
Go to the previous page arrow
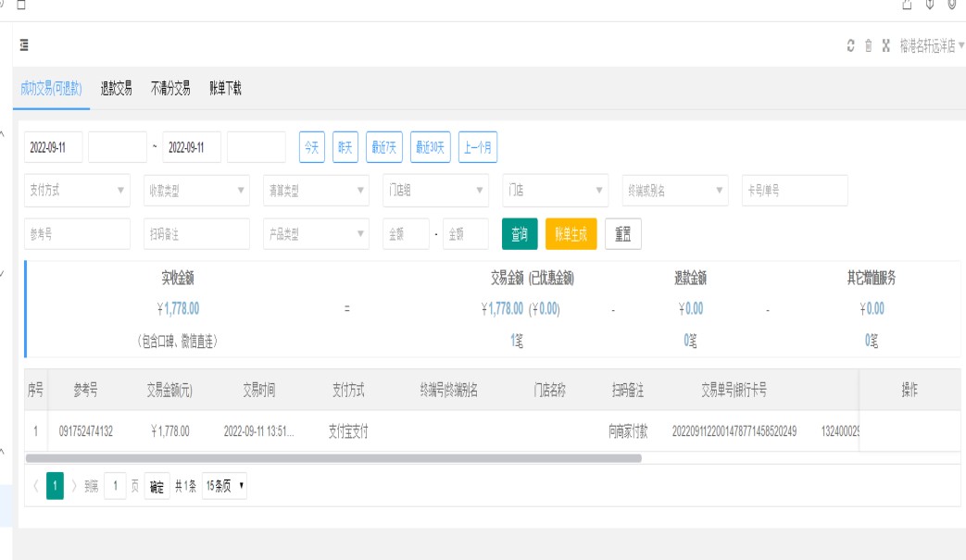(x=35, y=486)
